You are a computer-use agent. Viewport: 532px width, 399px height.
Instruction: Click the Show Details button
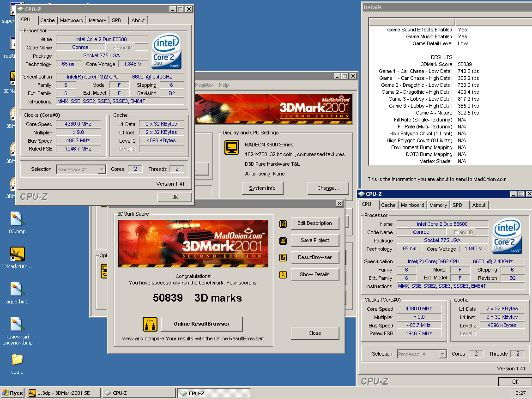(314, 274)
